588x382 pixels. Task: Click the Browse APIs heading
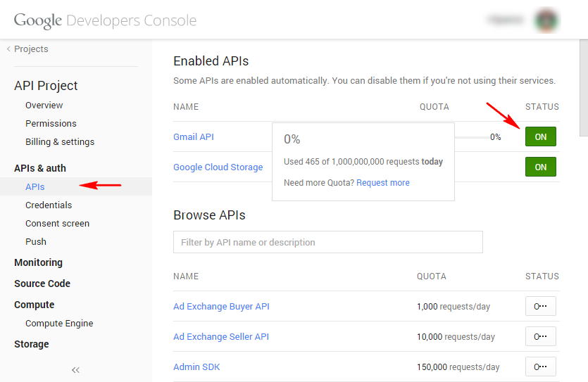click(x=209, y=215)
